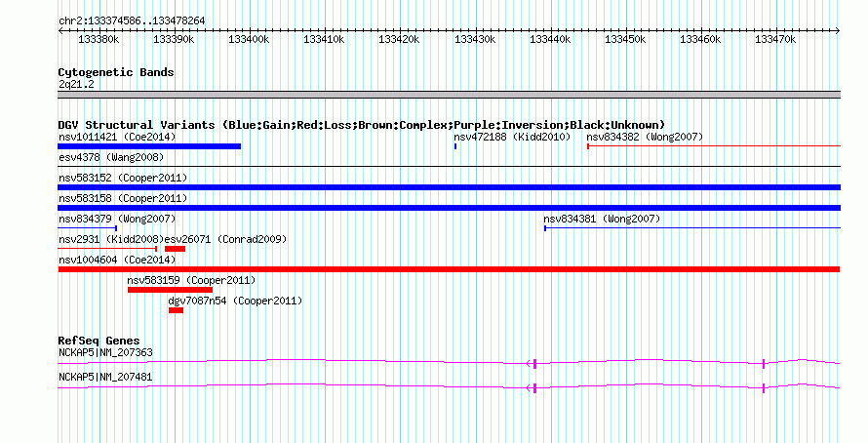This screenshot has height=443, width=868.
Task: Click the NM_207363 exon near 133440k
Action: pos(534,364)
